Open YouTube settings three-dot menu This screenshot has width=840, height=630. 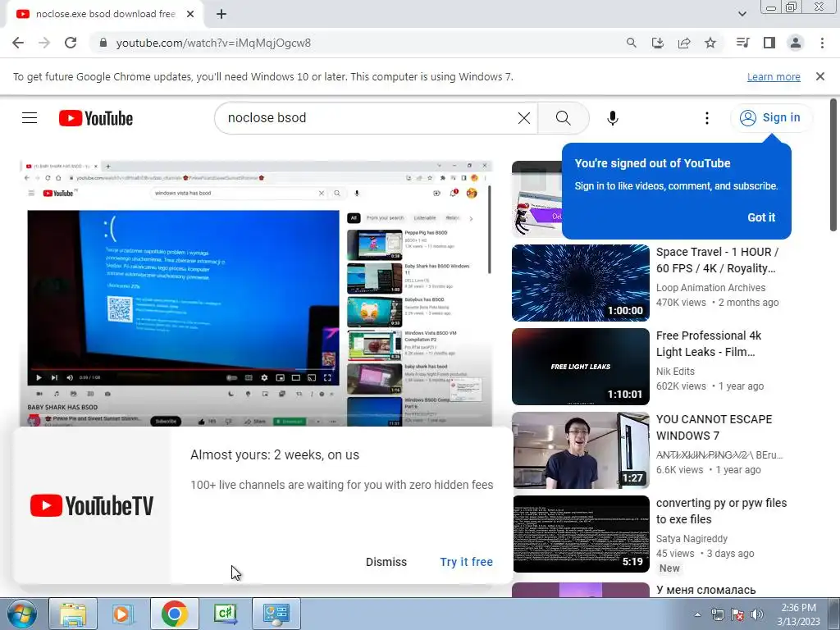[706, 118]
